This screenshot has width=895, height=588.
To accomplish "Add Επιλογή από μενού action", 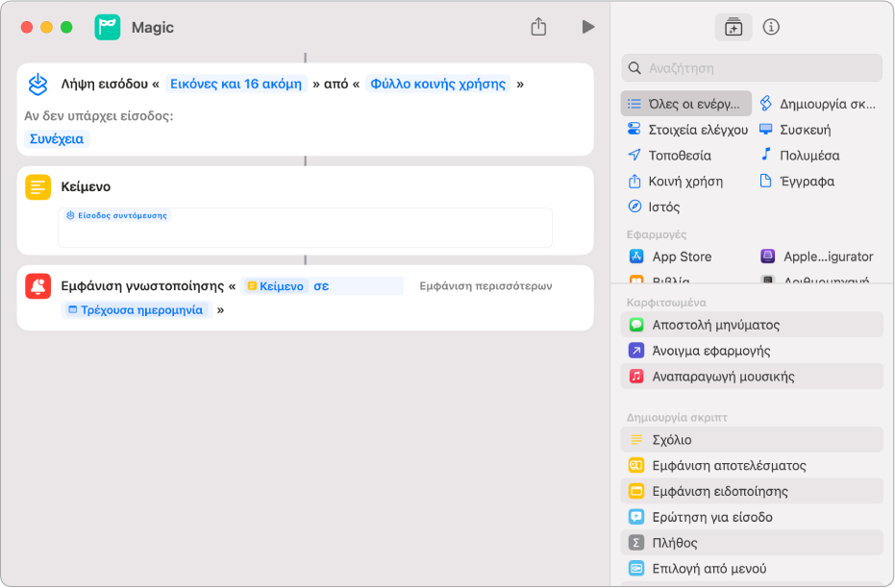I will tap(752, 568).
